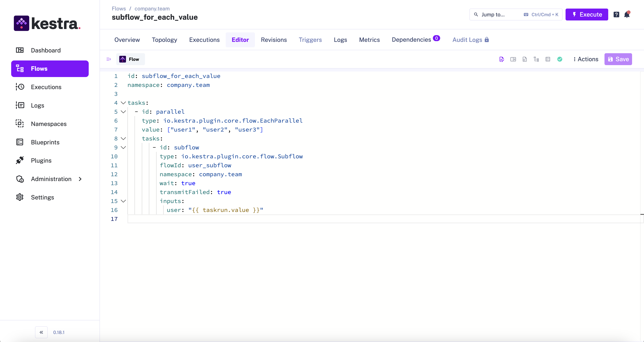The image size is (644, 342).
Task: Switch to source-only editor view icon
Action: [501, 59]
